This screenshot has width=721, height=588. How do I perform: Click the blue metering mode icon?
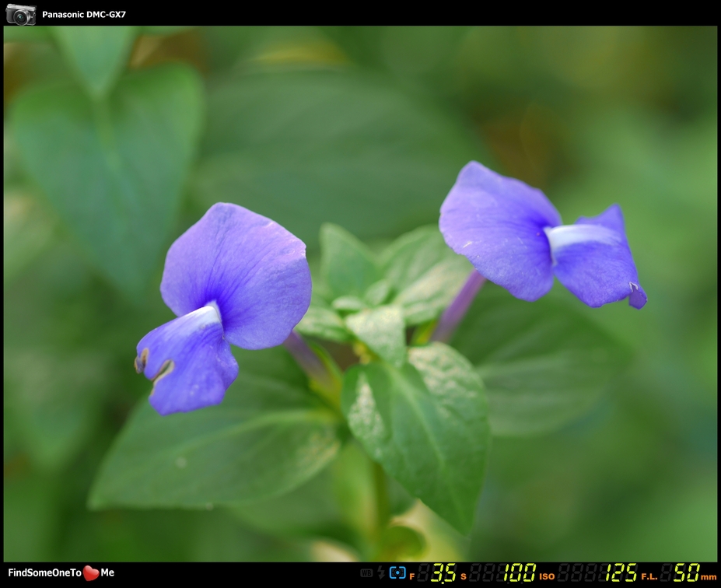(x=397, y=572)
